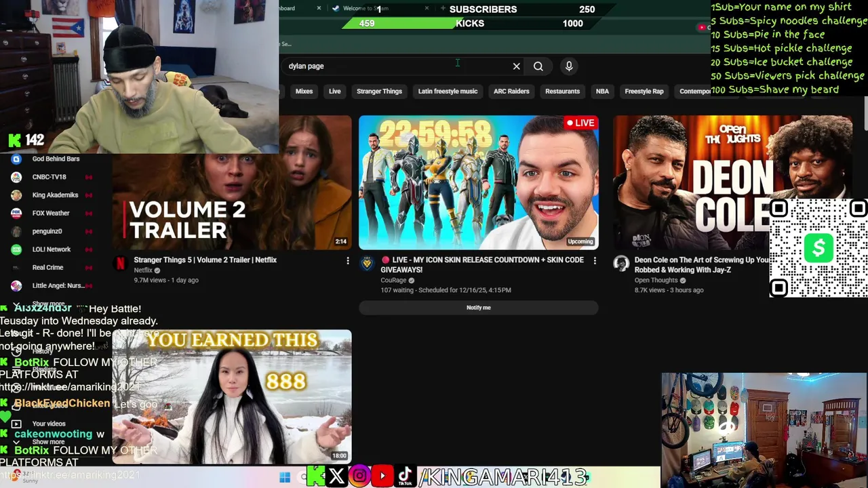Click LOL! Network channel avatar
Viewport: 868px width, 488px height.
[x=16, y=249]
